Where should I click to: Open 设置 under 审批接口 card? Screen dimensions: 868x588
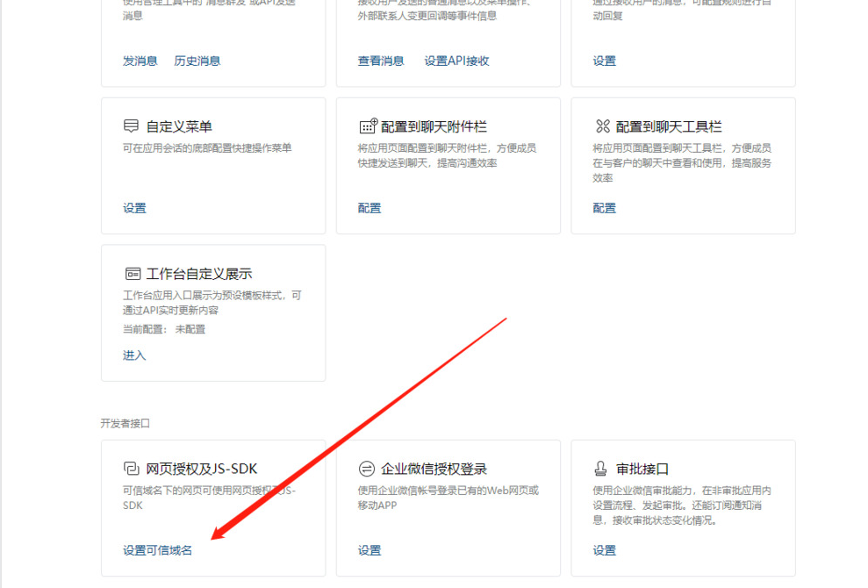[x=604, y=550]
